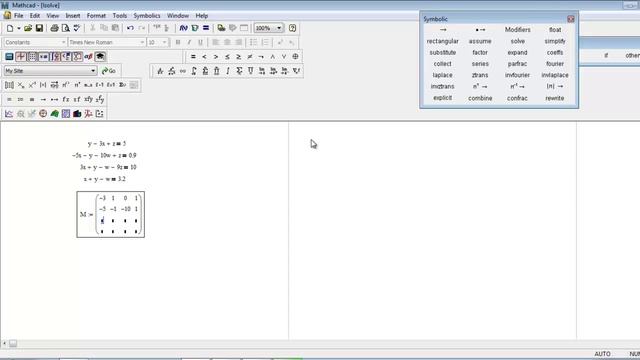Insert the definite integral operator
Screen dimensions: 640x360
point(194,71)
